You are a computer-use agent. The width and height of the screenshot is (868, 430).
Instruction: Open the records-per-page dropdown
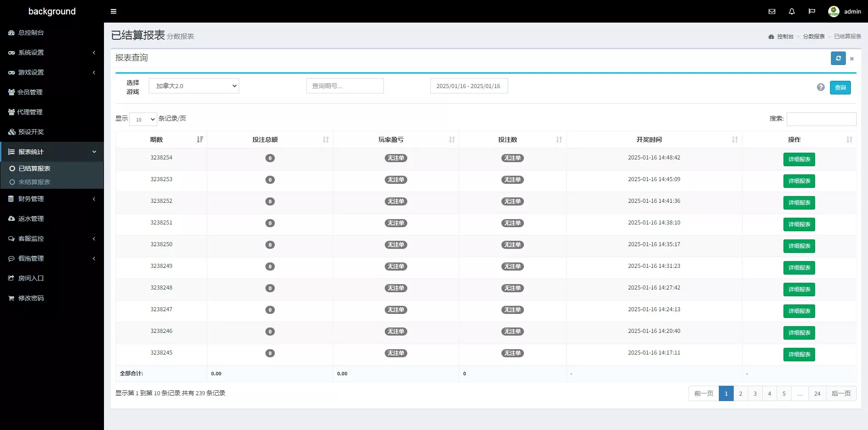pyautogui.click(x=143, y=119)
